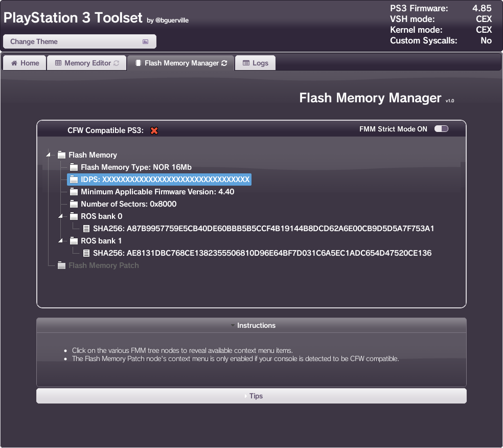Click the Flash Memory Manager page heading
The height and width of the screenshot is (448, 503).
tap(370, 98)
